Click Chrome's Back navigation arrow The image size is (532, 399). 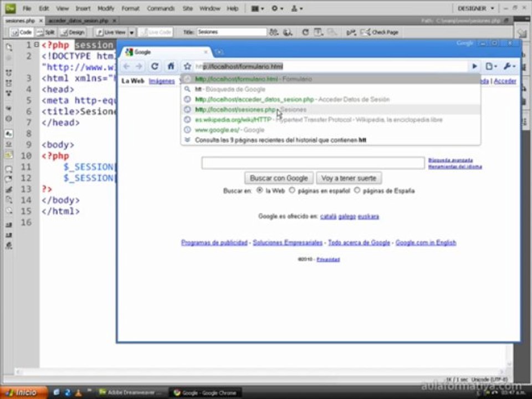[x=126, y=66]
